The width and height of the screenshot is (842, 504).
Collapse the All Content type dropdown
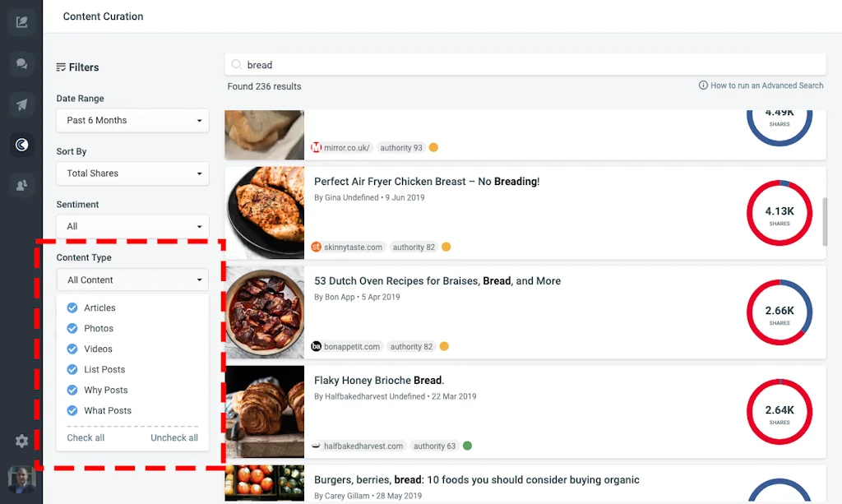pyautogui.click(x=132, y=280)
